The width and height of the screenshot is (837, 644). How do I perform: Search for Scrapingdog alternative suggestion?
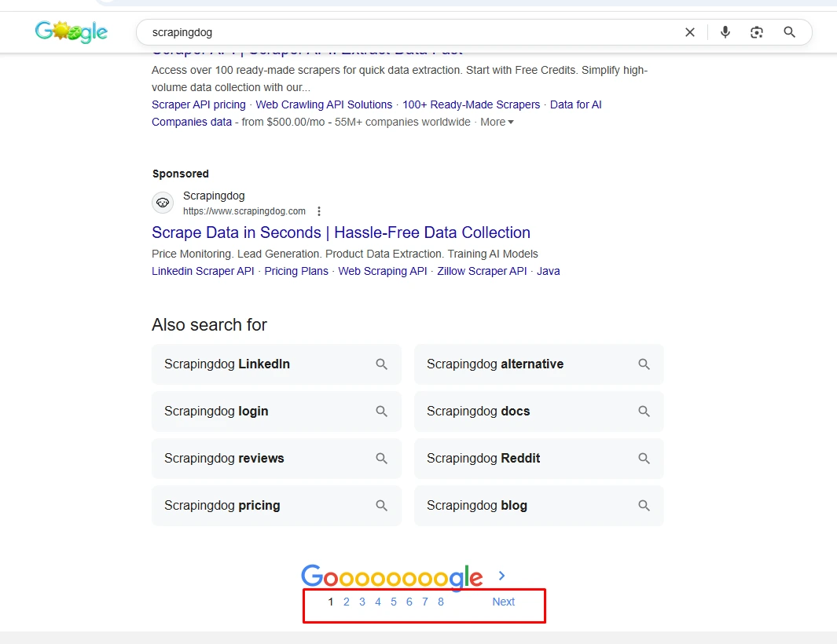539,364
